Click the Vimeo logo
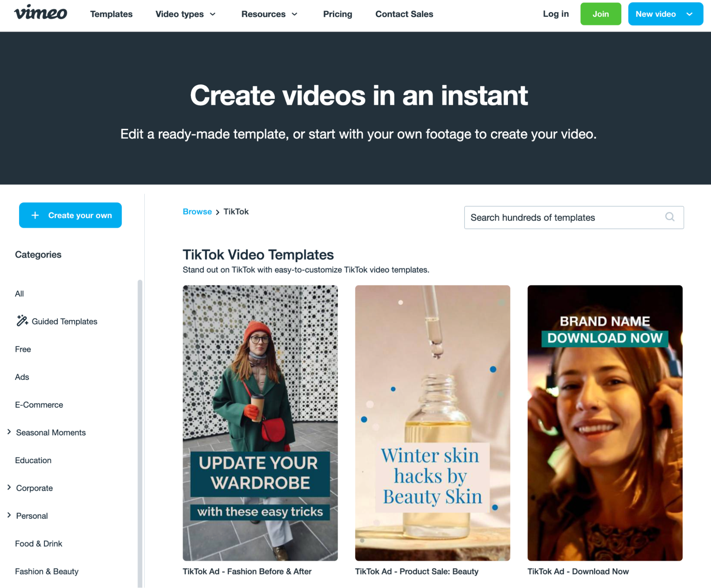The height and width of the screenshot is (588, 711). [x=41, y=13]
